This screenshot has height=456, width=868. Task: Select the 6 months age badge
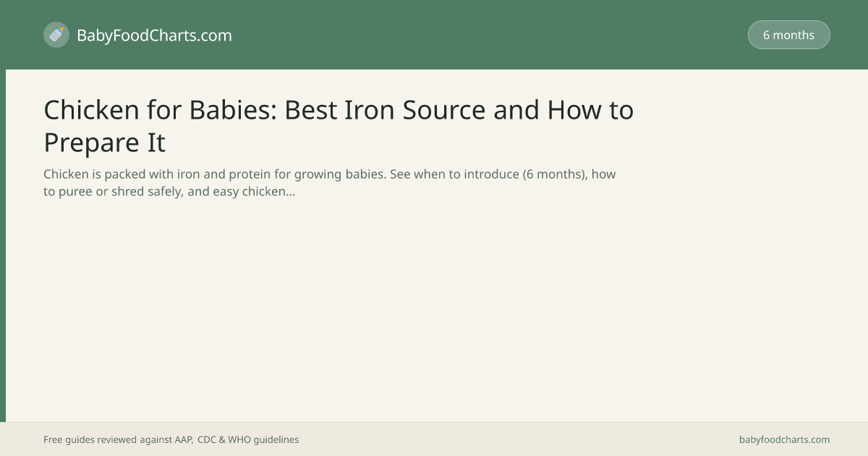pyautogui.click(x=788, y=35)
